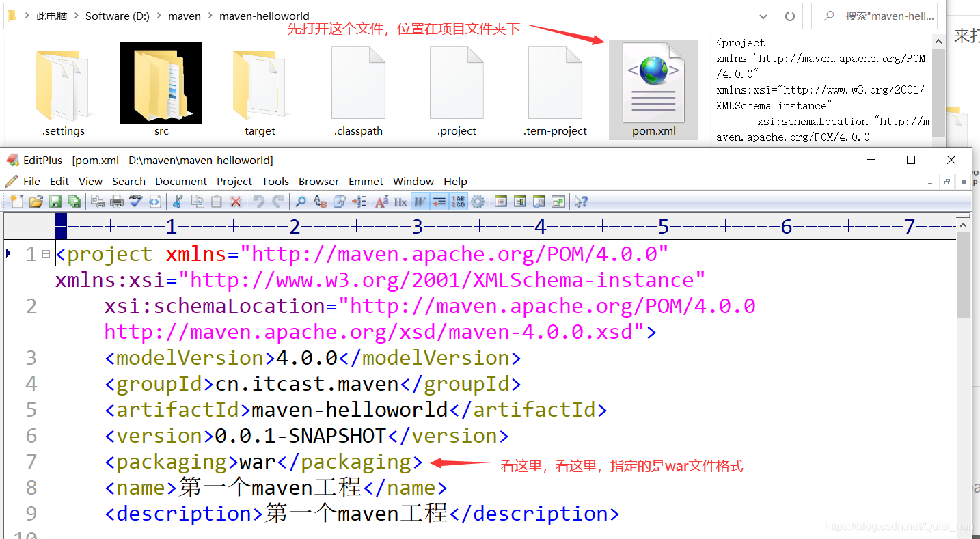Image resolution: width=980 pixels, height=539 pixels.
Task: Toggle the Cliptext window icon
Action: [501, 202]
